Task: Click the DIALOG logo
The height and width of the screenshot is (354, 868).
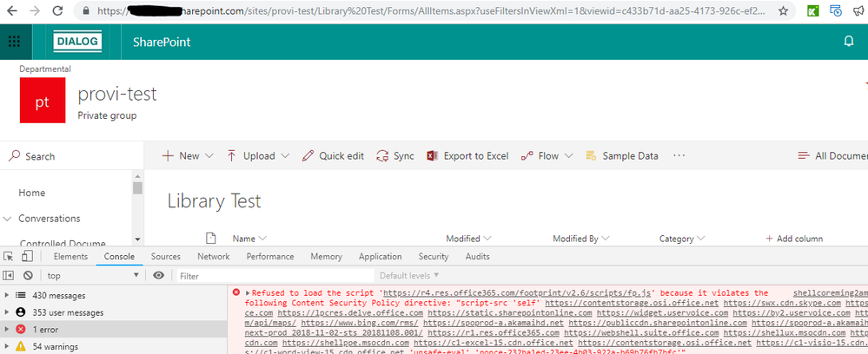Action: (77, 42)
